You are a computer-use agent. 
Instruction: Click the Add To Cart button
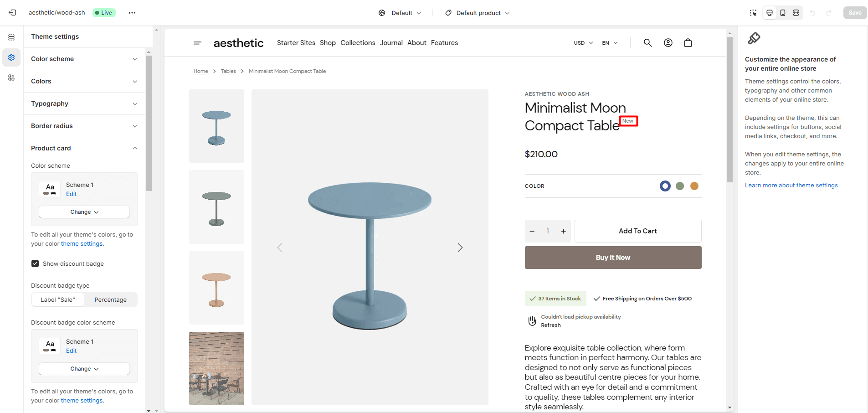click(x=637, y=231)
